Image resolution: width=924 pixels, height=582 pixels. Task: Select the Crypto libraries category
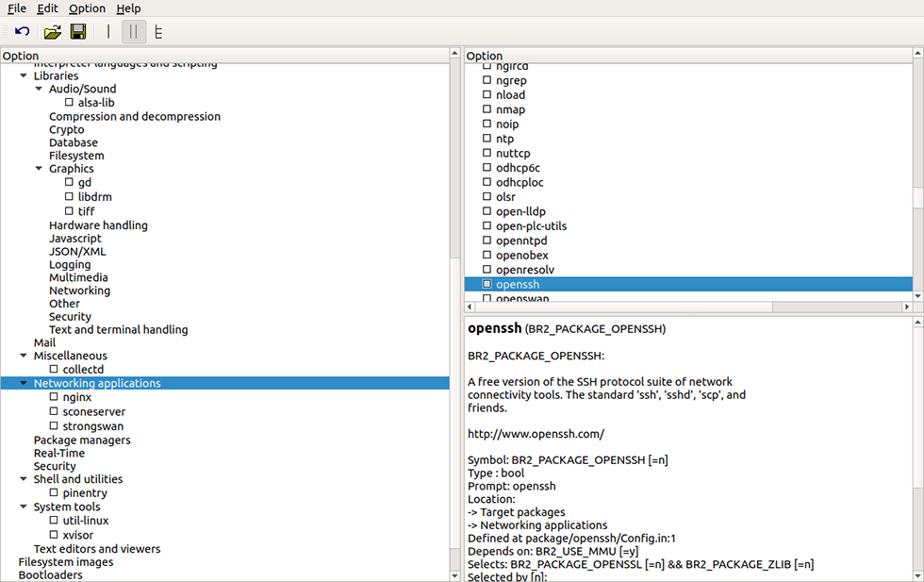pyautogui.click(x=67, y=130)
